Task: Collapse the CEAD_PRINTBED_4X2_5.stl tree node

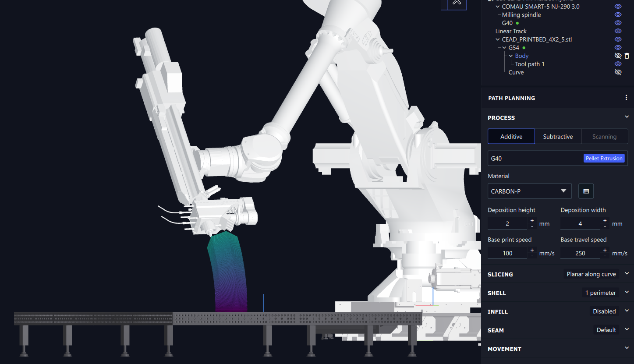Action: pyautogui.click(x=498, y=39)
